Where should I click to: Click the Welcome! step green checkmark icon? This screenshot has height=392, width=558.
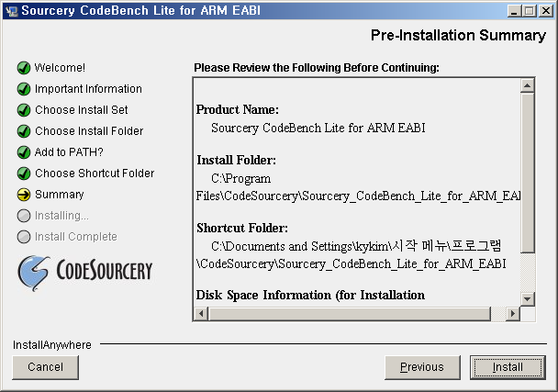24,68
